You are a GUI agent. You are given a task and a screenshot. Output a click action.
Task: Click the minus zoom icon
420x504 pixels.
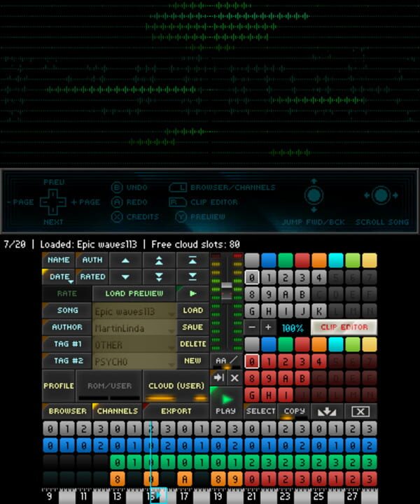tap(252, 328)
